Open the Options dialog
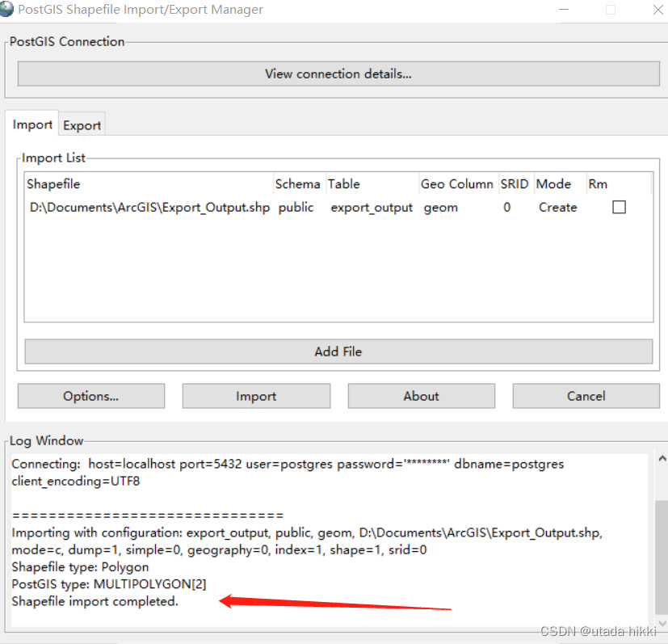The image size is (668, 644). click(90, 396)
